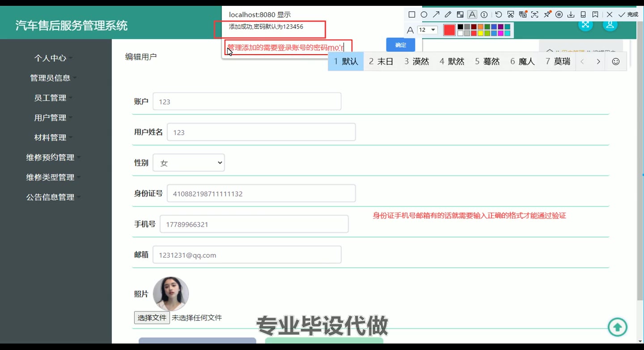Expand 维修预约管理 sidebar menu

point(53,158)
